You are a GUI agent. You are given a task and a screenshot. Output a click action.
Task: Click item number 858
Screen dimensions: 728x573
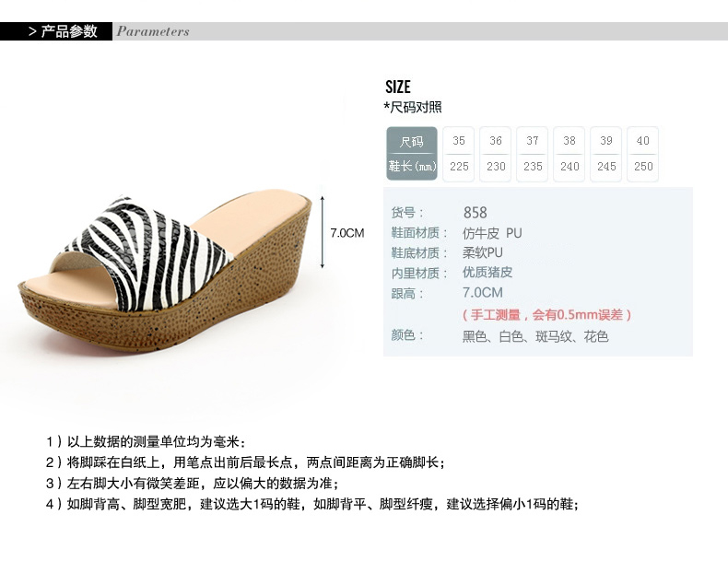[x=475, y=213]
